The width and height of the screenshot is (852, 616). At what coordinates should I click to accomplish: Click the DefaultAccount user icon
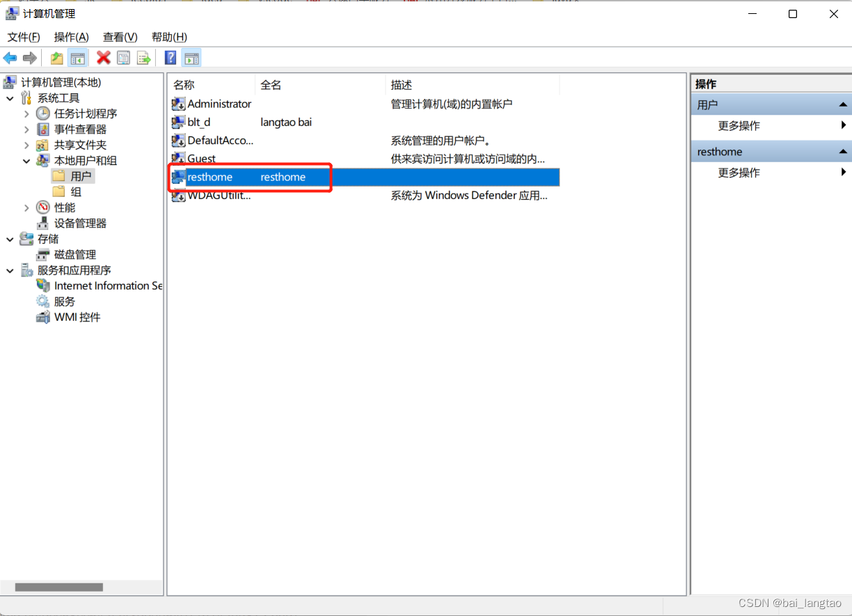(178, 141)
